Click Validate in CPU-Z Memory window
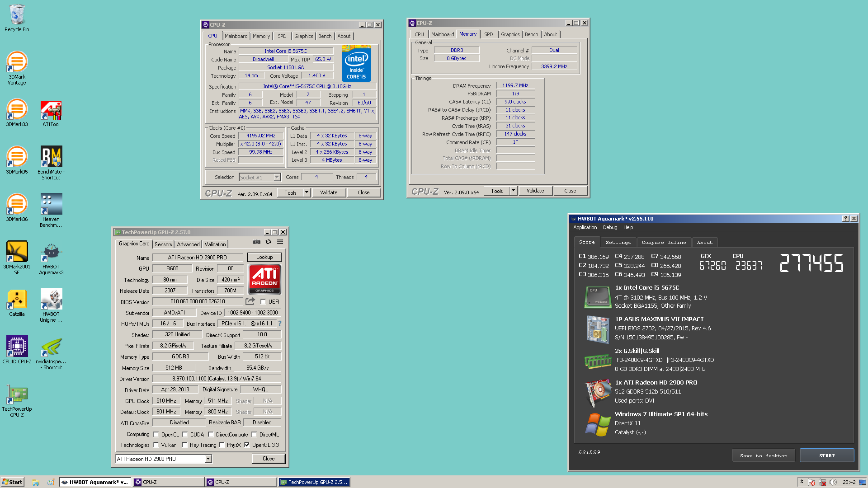 click(535, 191)
